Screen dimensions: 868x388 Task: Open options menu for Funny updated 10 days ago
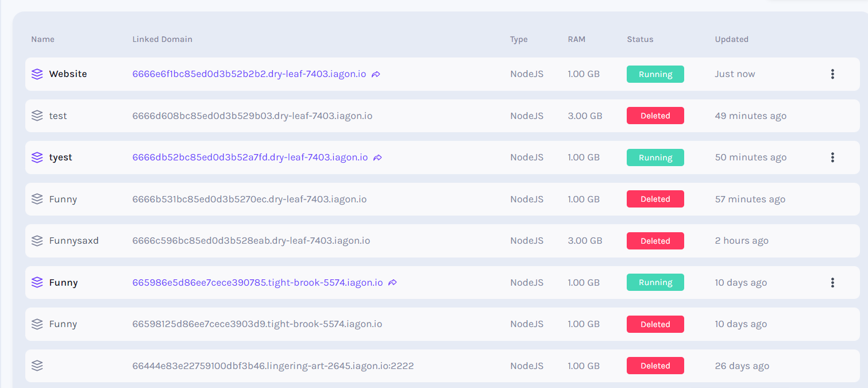pyautogui.click(x=832, y=283)
